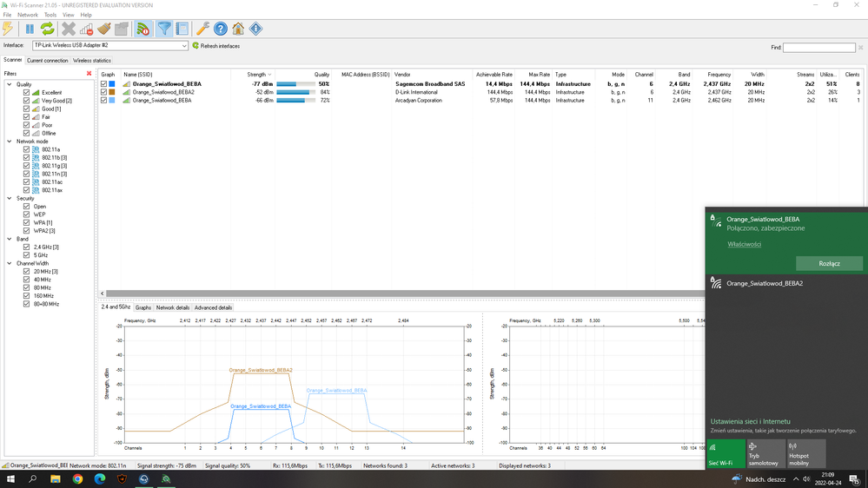Viewport: 868px width, 488px height.
Task: Switch to the Wireless statistics tab
Action: point(92,61)
